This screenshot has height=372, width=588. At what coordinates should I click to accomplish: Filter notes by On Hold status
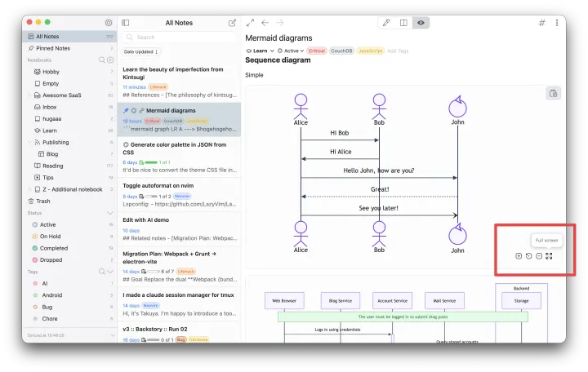point(69,237)
